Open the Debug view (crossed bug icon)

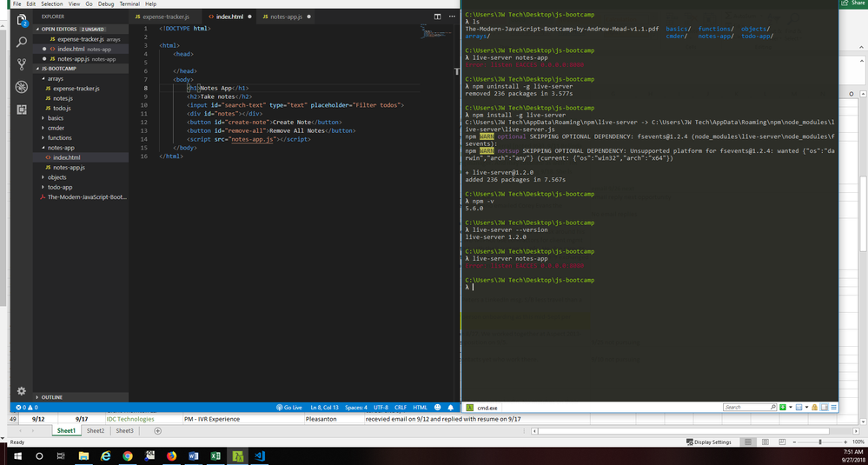coord(22,86)
